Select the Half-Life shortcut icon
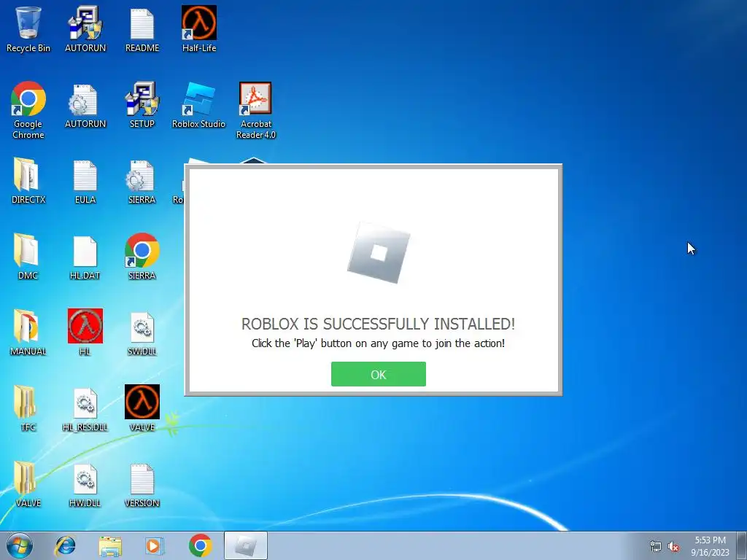 (x=199, y=29)
